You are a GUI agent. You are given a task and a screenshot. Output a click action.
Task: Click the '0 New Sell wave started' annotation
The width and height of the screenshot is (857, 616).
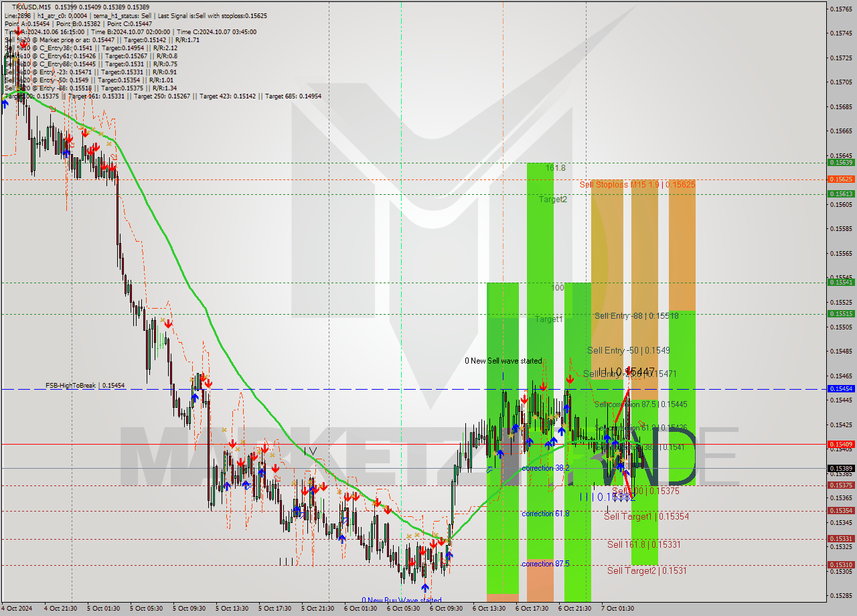click(x=503, y=361)
